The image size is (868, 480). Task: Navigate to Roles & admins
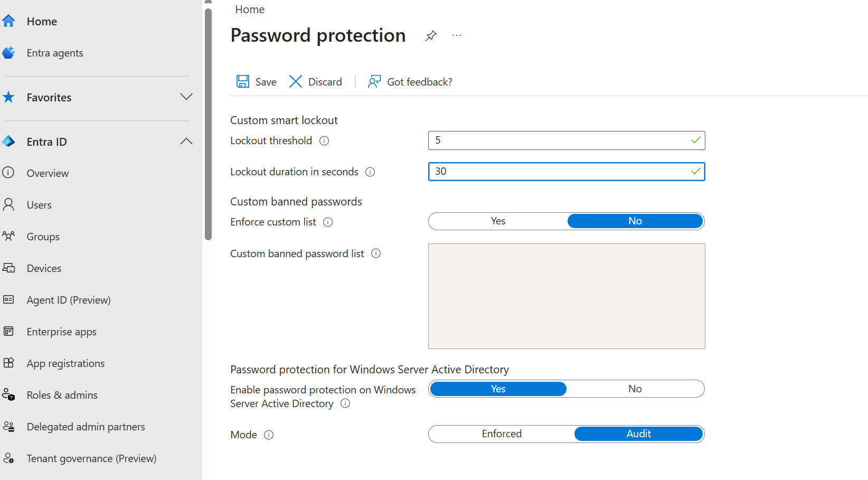[62, 395]
